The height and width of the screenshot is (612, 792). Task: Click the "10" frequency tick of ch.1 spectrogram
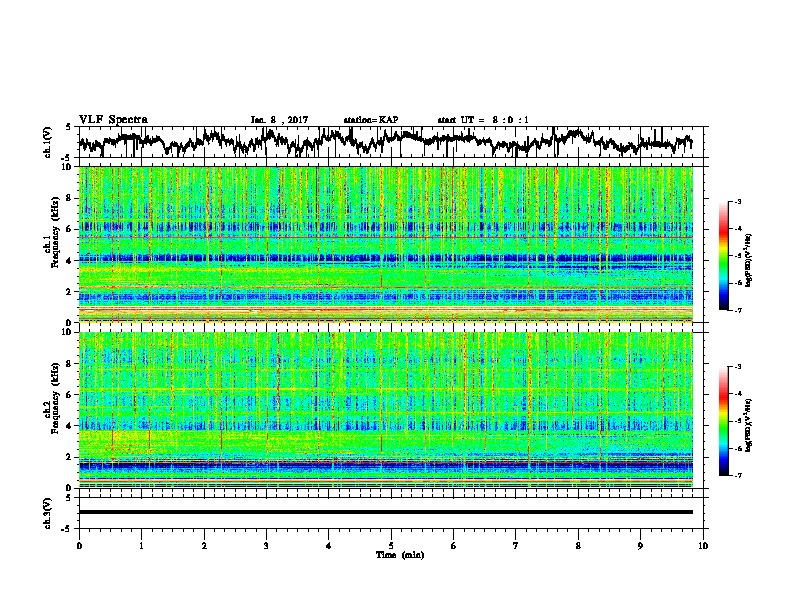click(x=66, y=167)
